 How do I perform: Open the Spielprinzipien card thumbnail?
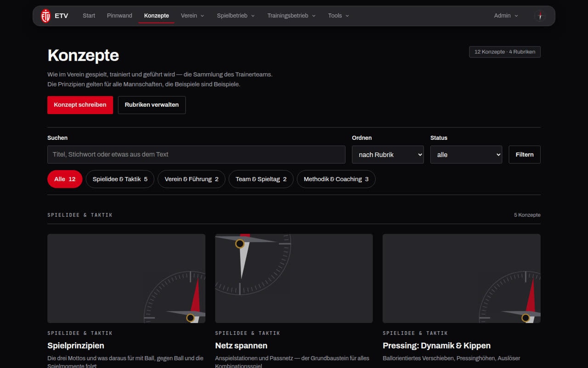(126, 278)
